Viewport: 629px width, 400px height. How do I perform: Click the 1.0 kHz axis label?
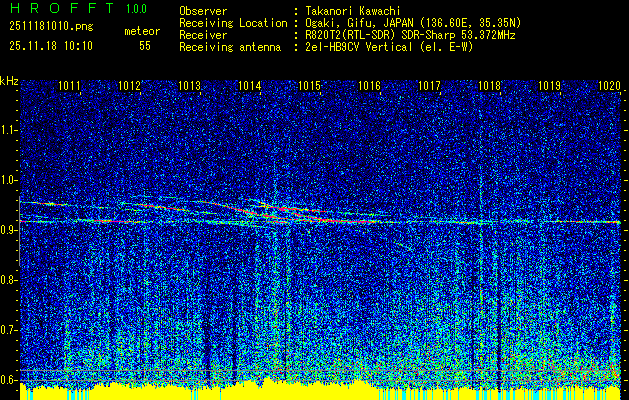tap(8, 181)
